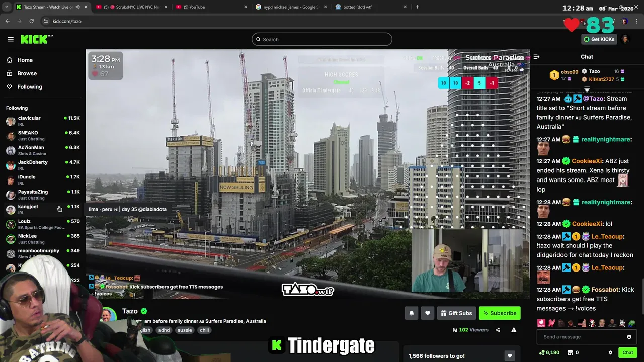Open clavicular channel in Following list
This screenshot has height=362, width=644.
coord(43,121)
